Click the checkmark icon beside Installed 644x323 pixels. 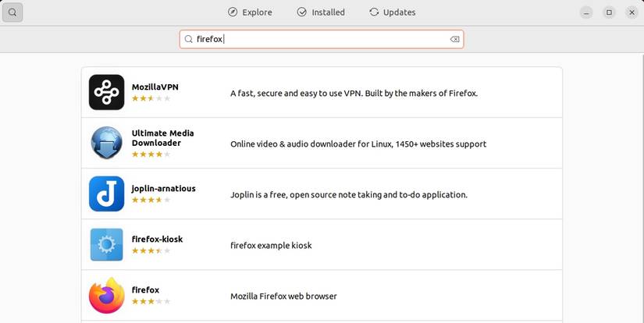[302, 12]
